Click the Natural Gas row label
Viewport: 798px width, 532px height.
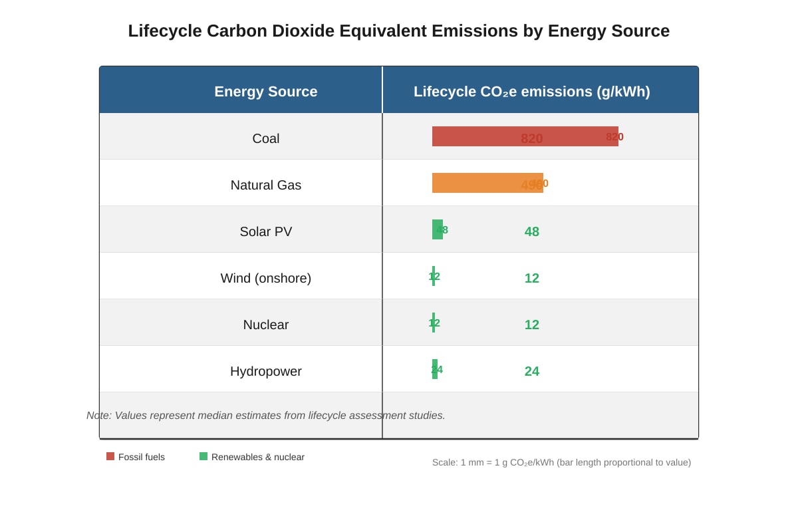(266, 185)
